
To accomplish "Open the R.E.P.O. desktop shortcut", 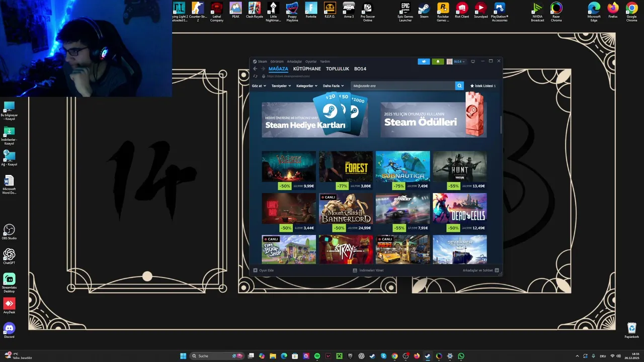I will (330, 10).
